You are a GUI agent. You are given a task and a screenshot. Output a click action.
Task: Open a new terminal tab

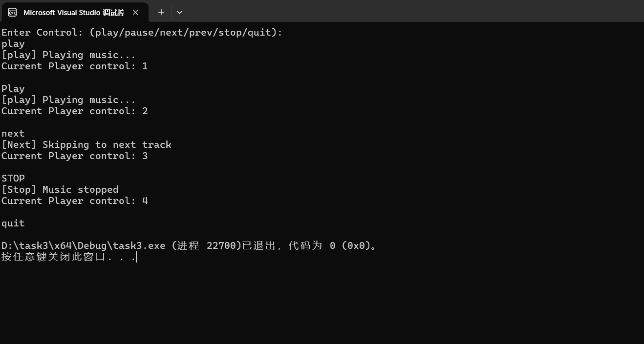(161, 12)
